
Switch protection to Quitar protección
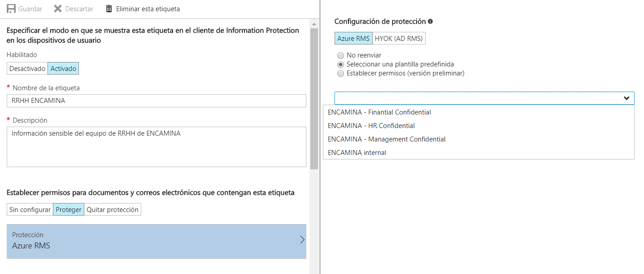(x=112, y=209)
